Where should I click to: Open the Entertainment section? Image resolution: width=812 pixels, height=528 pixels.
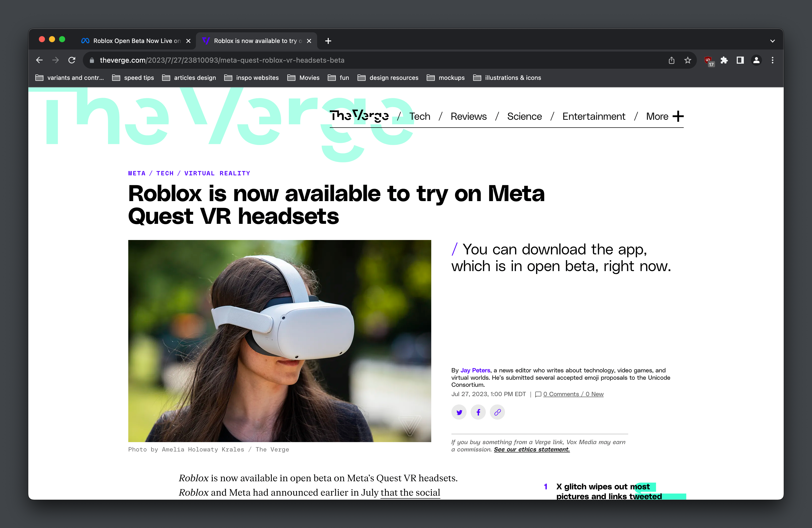click(594, 116)
